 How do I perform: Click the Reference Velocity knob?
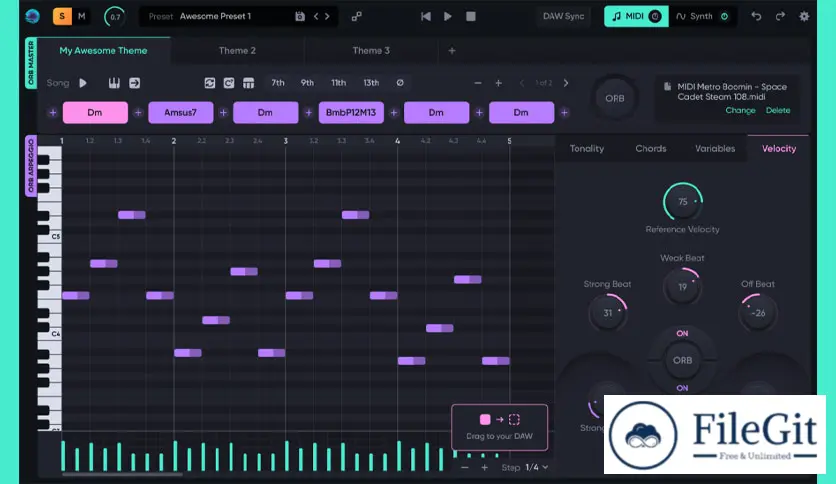[683, 201]
